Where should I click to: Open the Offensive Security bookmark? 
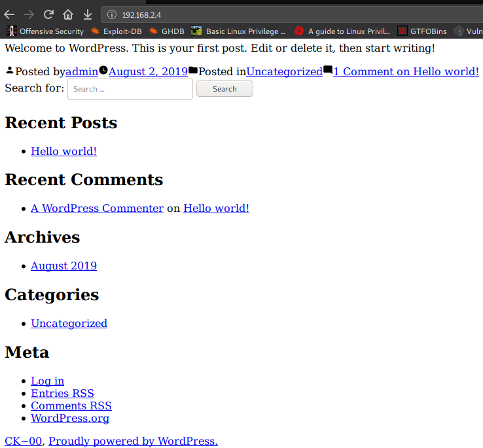[x=45, y=31]
